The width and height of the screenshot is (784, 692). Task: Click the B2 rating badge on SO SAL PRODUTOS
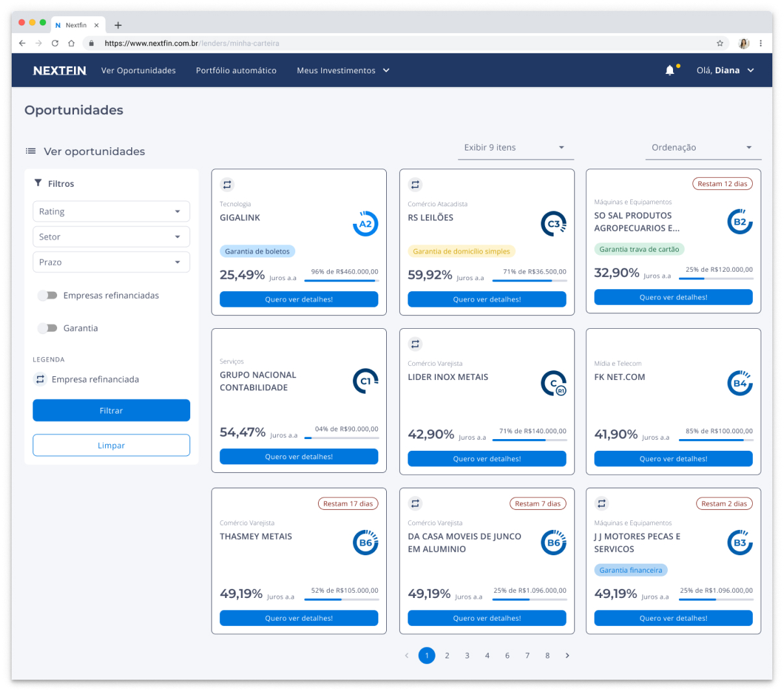(740, 222)
